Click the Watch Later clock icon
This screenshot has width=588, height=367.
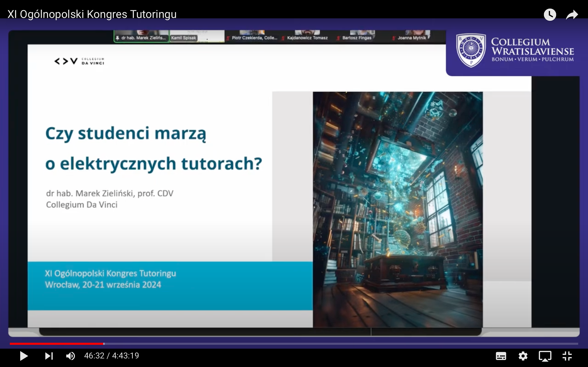550,15
